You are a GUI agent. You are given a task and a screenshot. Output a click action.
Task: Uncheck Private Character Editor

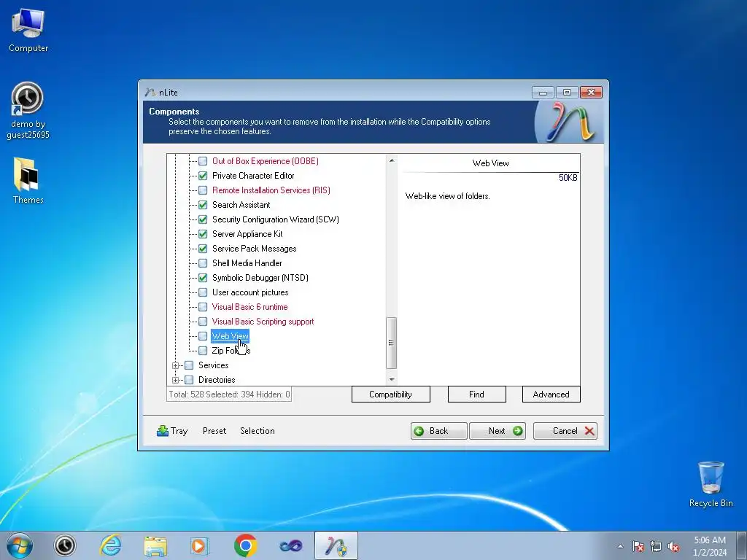203,176
